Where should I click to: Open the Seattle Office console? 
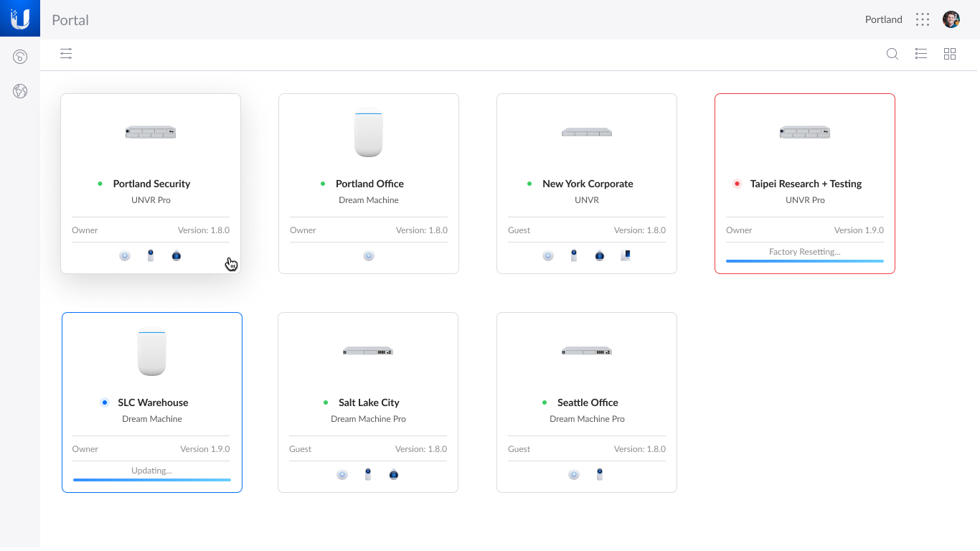[587, 402]
